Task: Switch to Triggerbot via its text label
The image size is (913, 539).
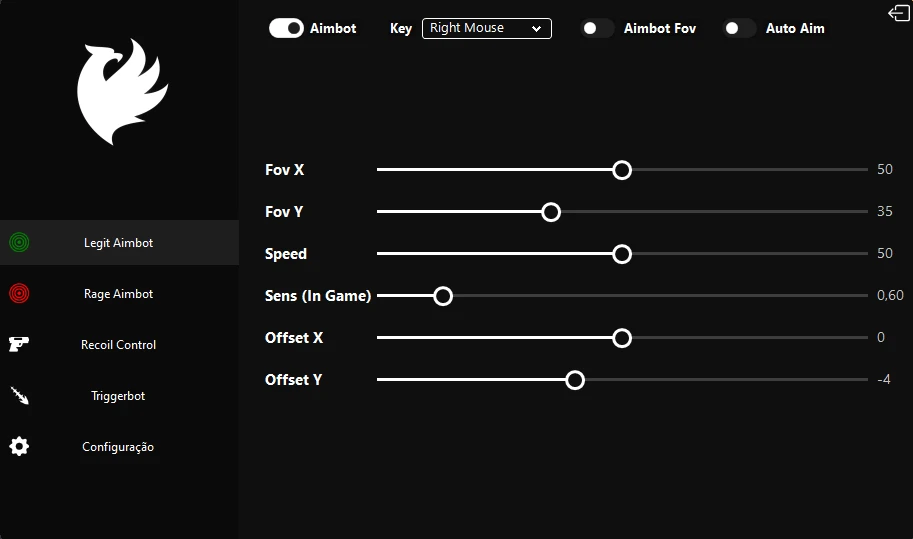Action: pos(118,396)
